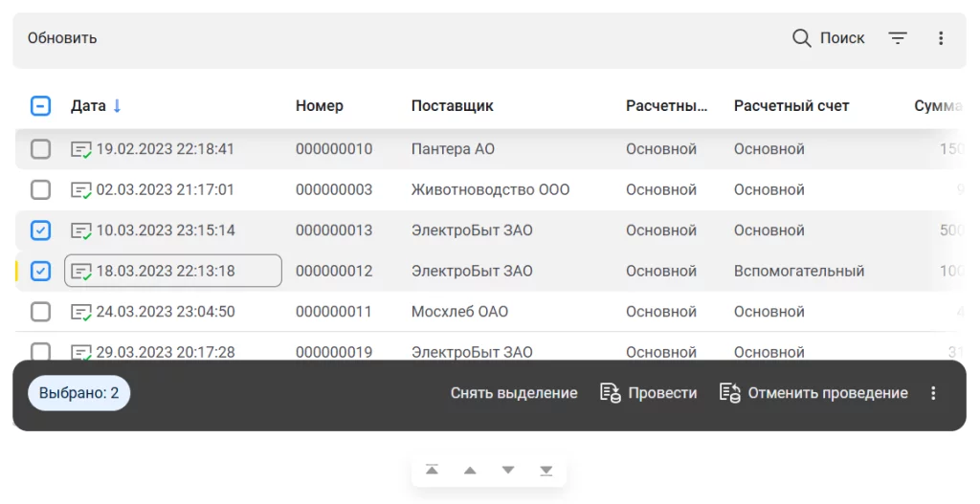Click the Отменить проведение icon
Image resolution: width=980 pixels, height=504 pixels.
pyautogui.click(x=730, y=393)
